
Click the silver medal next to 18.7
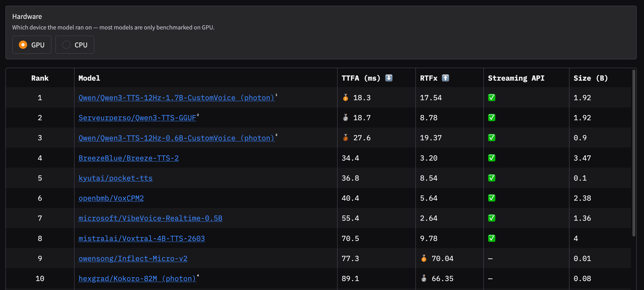pyautogui.click(x=346, y=117)
